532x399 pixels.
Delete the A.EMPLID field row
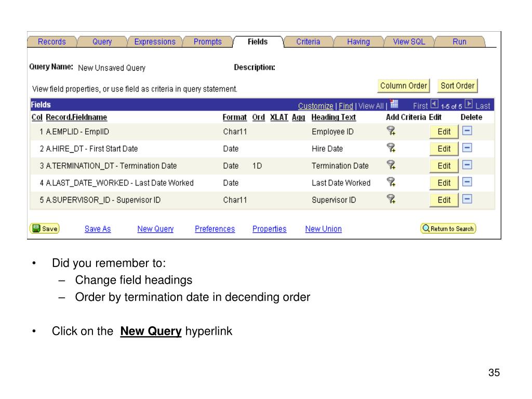click(467, 130)
